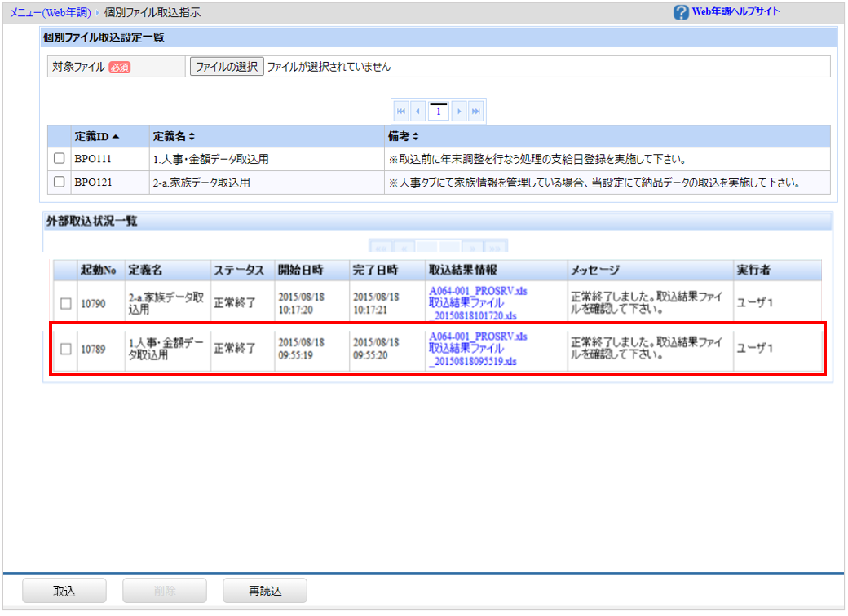Viewport: 848px width, 616px height.
Task: Check the BPO121 row checkbox
Action: 59,182
